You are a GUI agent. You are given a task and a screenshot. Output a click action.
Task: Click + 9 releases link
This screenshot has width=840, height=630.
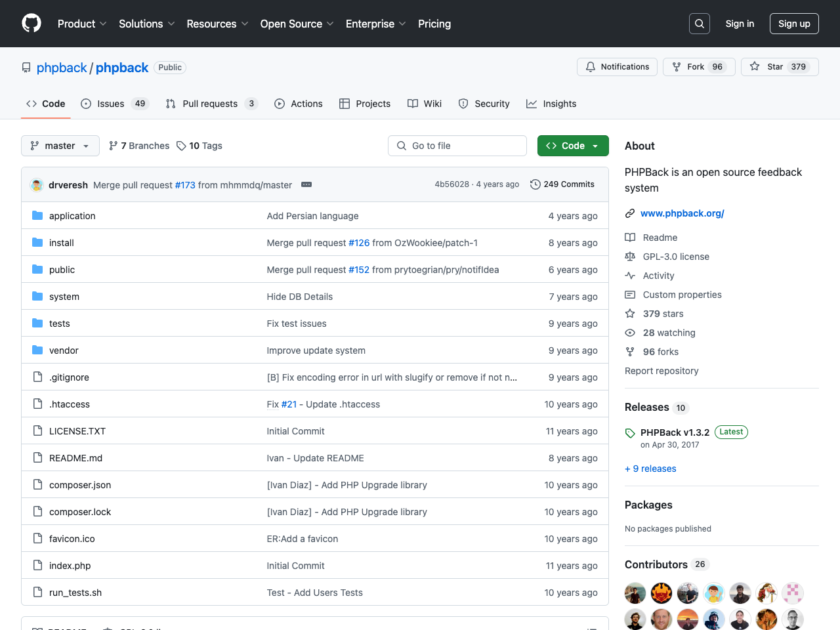(650, 469)
